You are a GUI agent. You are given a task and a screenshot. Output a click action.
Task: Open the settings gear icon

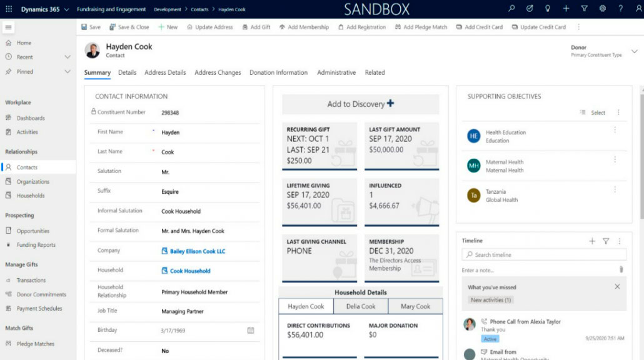click(x=603, y=9)
